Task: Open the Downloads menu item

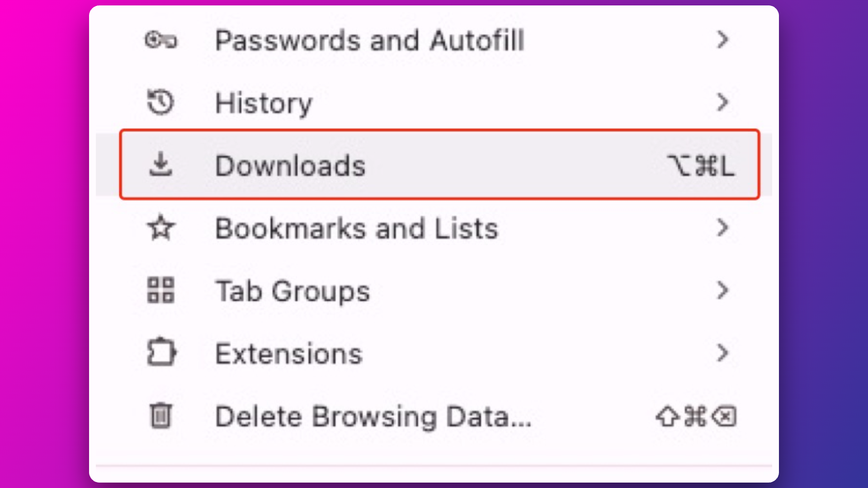Action: [x=290, y=165]
